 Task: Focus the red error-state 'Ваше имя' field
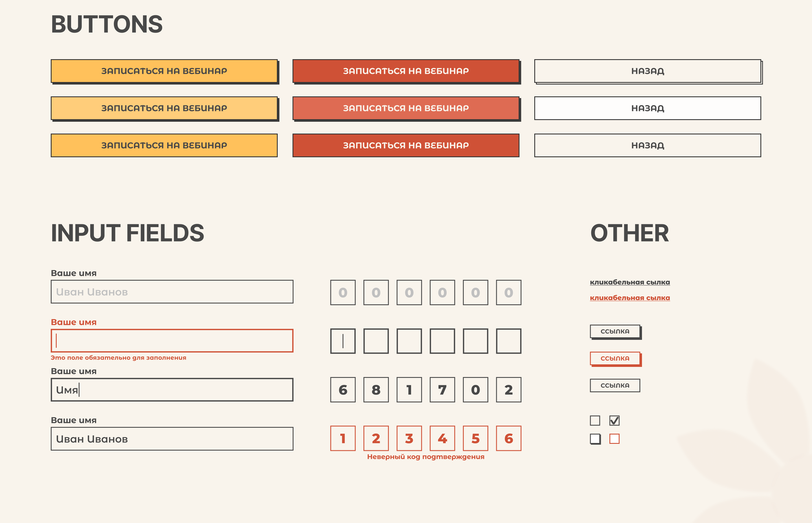[x=172, y=341]
